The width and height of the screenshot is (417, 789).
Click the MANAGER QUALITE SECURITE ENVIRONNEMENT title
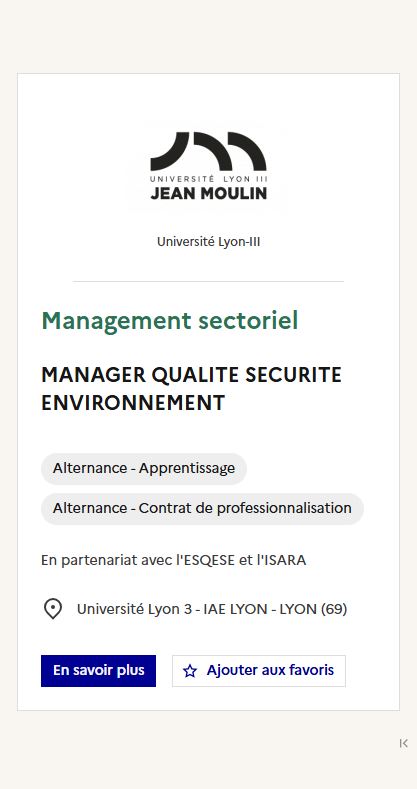(191, 389)
